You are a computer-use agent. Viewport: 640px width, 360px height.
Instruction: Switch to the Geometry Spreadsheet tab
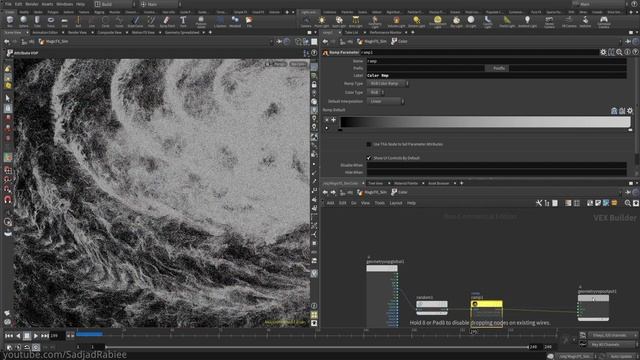[182, 32]
